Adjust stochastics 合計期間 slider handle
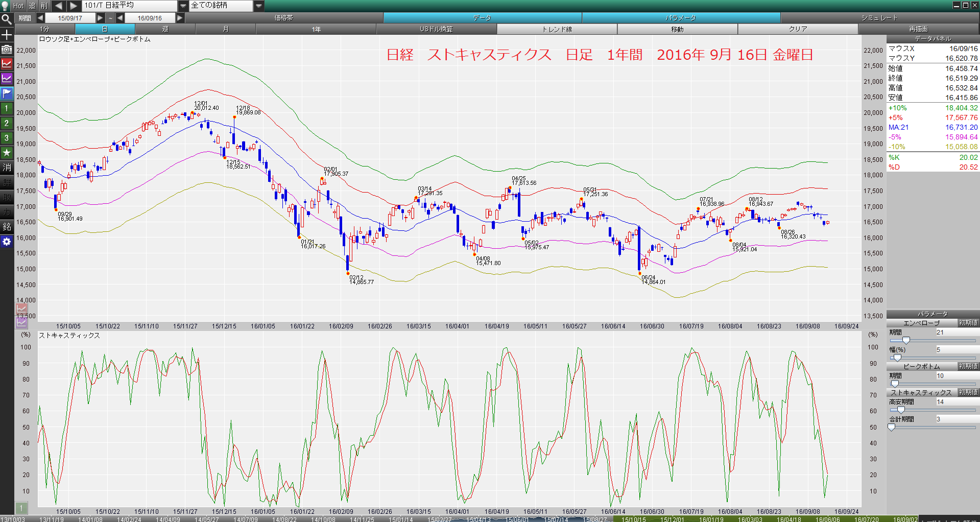 coord(892,427)
